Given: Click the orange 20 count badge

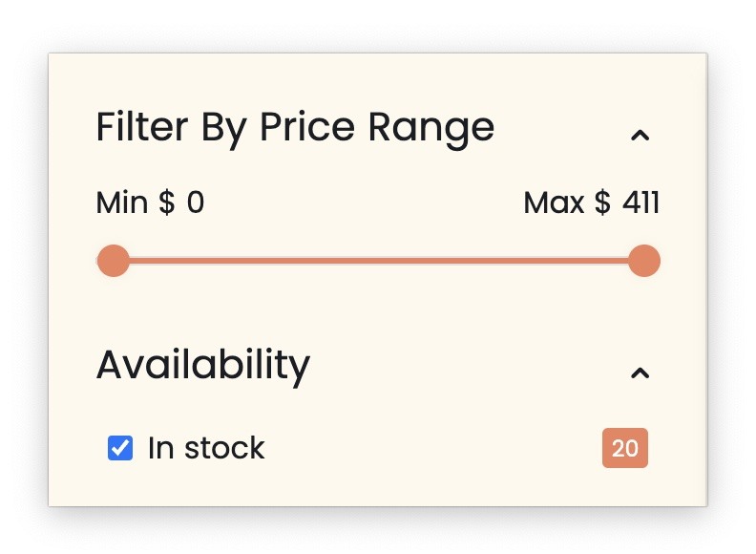Looking at the screenshot, I should (x=625, y=448).
